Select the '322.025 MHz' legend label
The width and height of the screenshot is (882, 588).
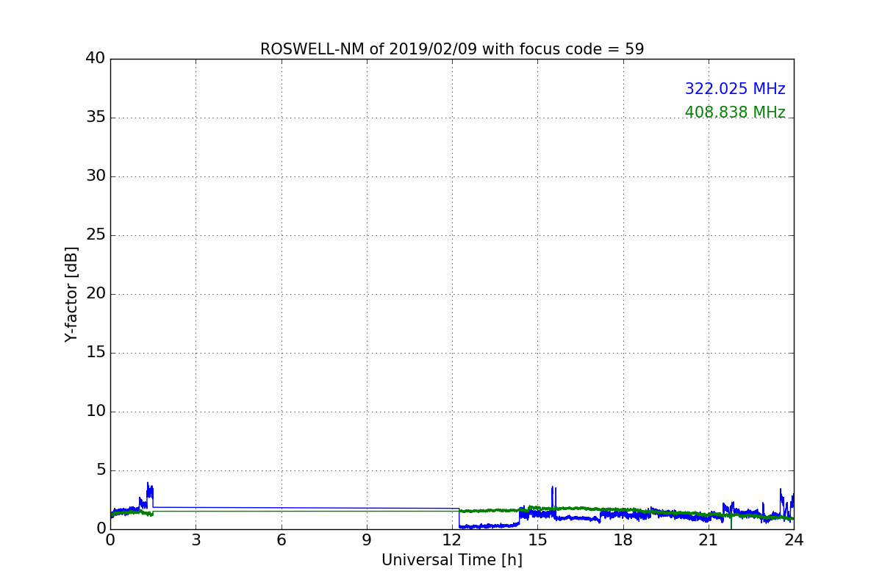coord(735,89)
